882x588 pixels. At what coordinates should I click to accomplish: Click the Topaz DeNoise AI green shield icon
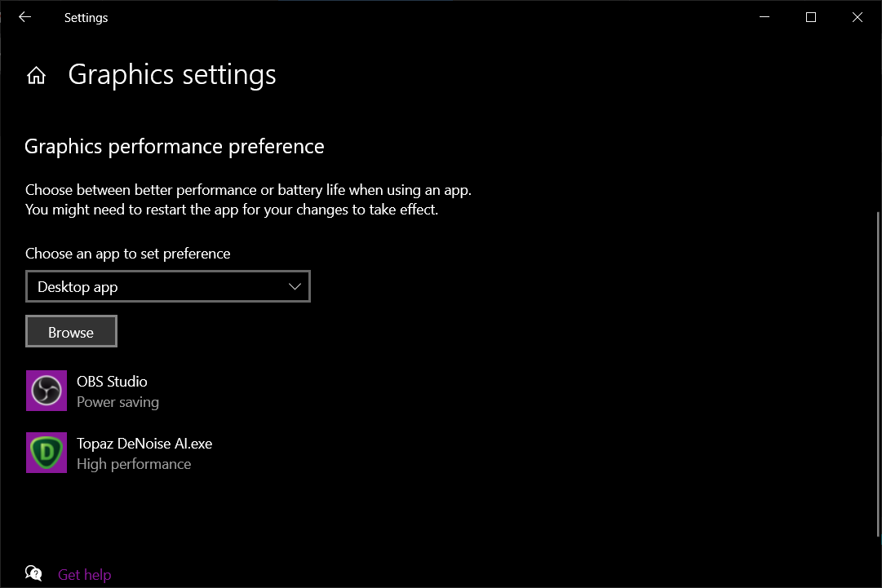47,453
